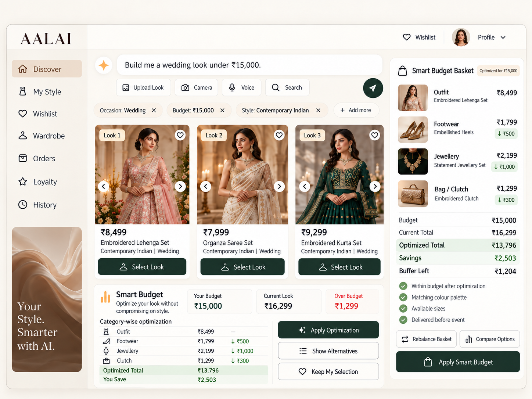Show previous image of Look 1
This screenshot has height=399, width=532.
coord(104,186)
